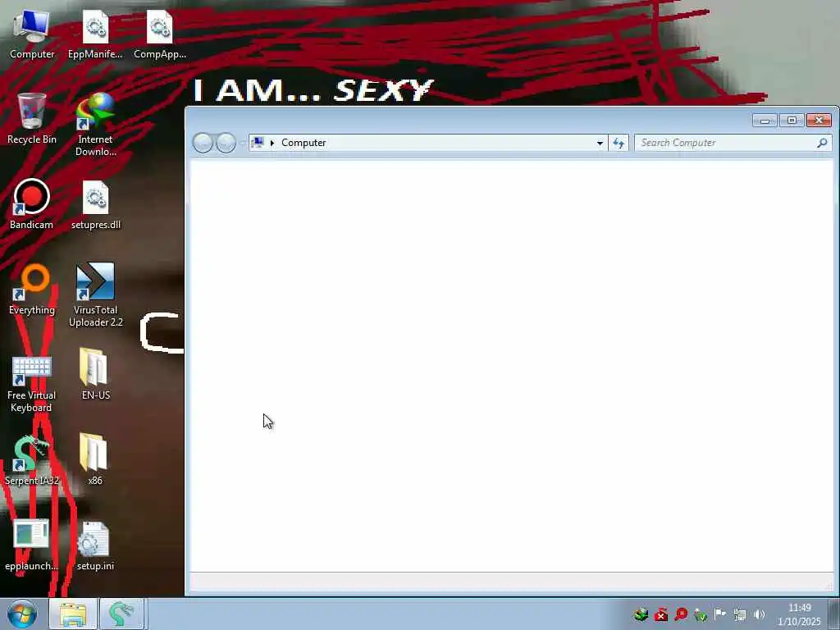Open the EN-US folder
The image size is (840, 630).
coord(95,374)
